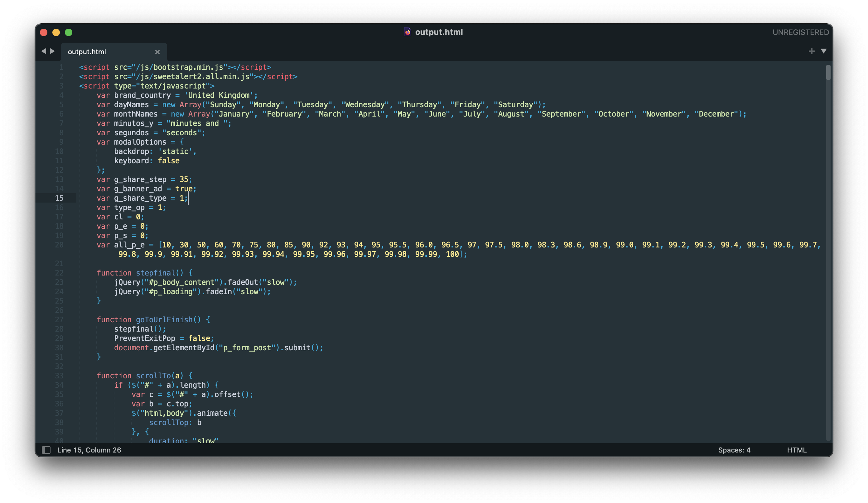Image resolution: width=868 pixels, height=503 pixels.
Task: Click the text/javascript type value
Action: point(173,86)
